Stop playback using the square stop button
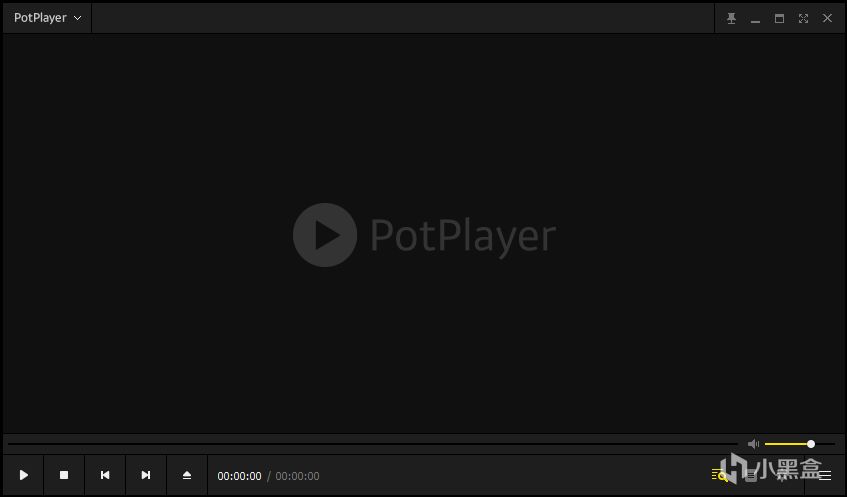The image size is (847, 497). point(64,475)
